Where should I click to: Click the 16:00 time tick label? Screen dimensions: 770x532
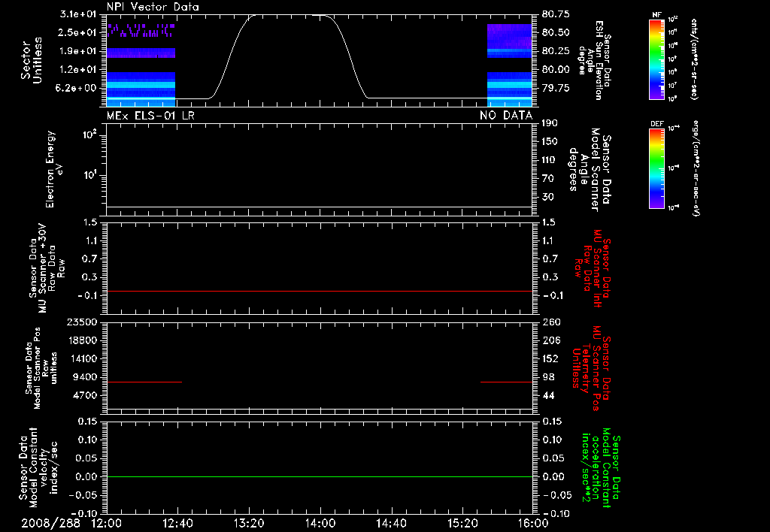533,523
